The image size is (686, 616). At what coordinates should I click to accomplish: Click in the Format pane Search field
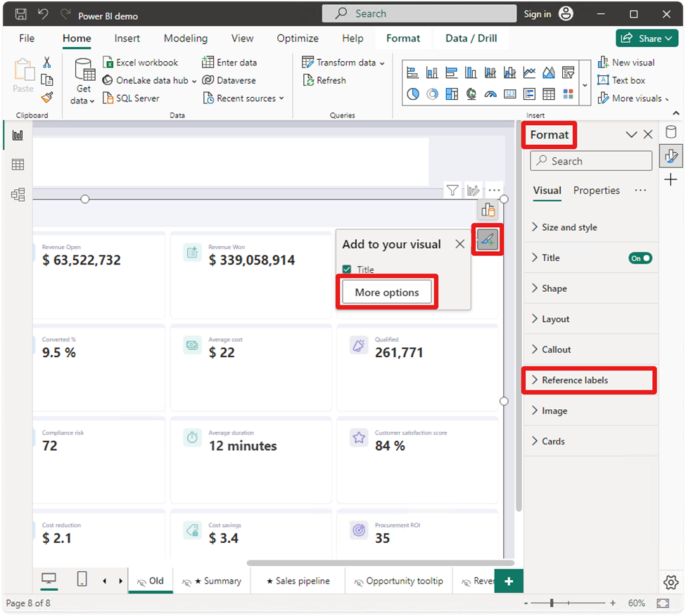pyautogui.click(x=591, y=161)
